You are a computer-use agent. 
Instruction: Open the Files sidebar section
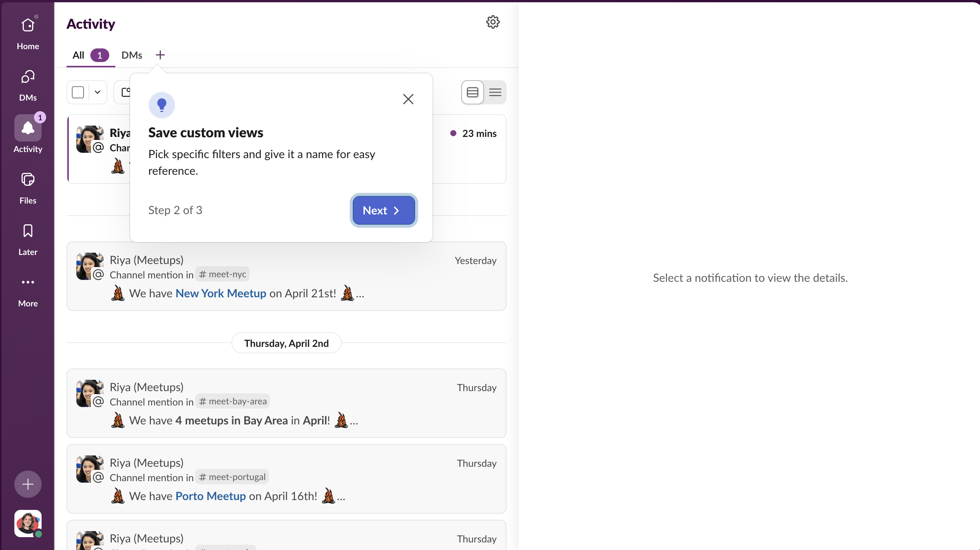coord(28,180)
